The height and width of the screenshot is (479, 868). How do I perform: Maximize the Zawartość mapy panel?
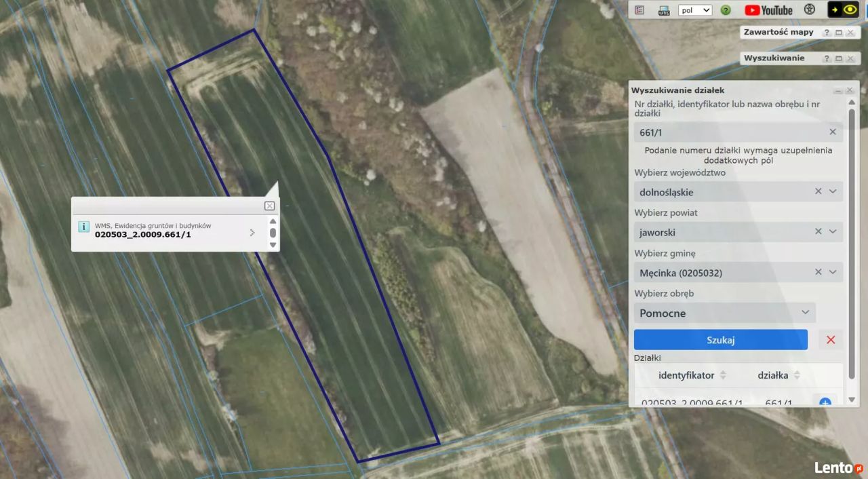tap(838, 33)
